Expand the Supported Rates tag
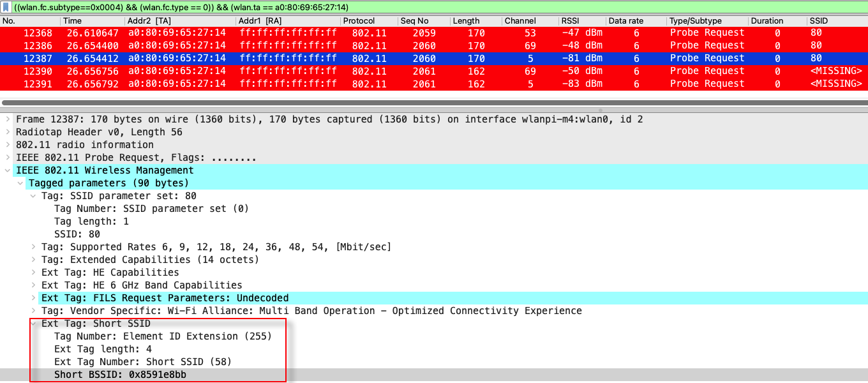 pos(33,247)
